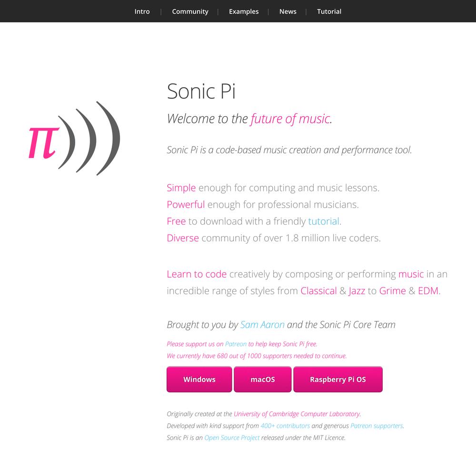The image size is (476, 476).
Task: Follow the Open Source Project link
Action: [x=232, y=438]
